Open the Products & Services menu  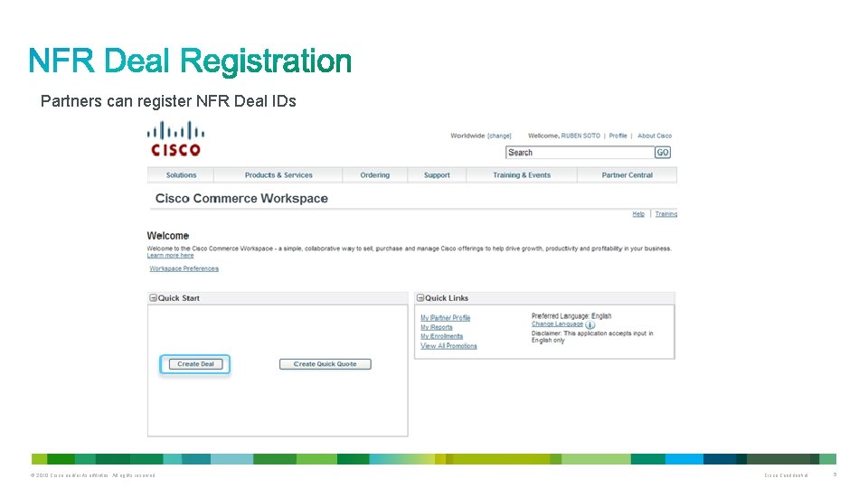click(278, 174)
